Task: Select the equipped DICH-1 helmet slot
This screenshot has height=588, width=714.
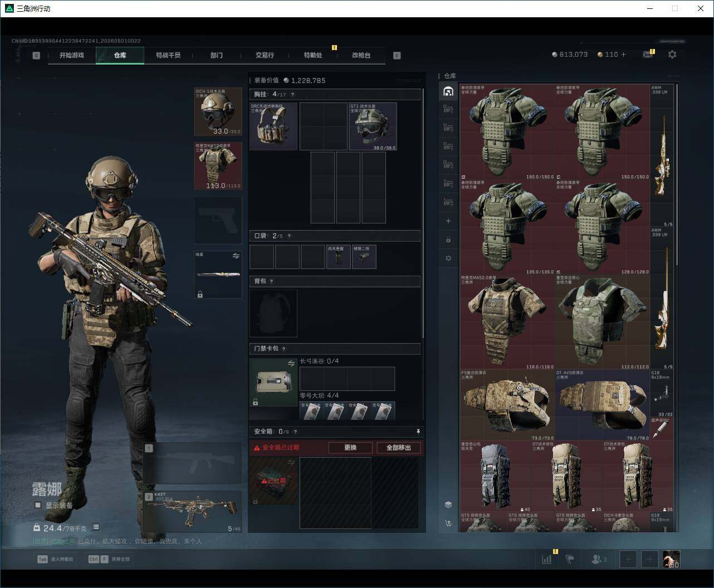Action: (x=218, y=111)
